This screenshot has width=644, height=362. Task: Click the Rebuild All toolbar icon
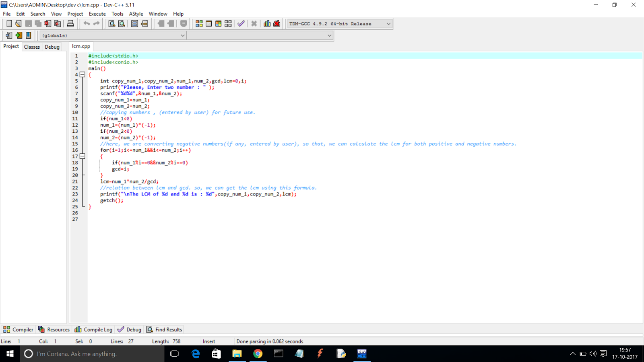pos(228,24)
